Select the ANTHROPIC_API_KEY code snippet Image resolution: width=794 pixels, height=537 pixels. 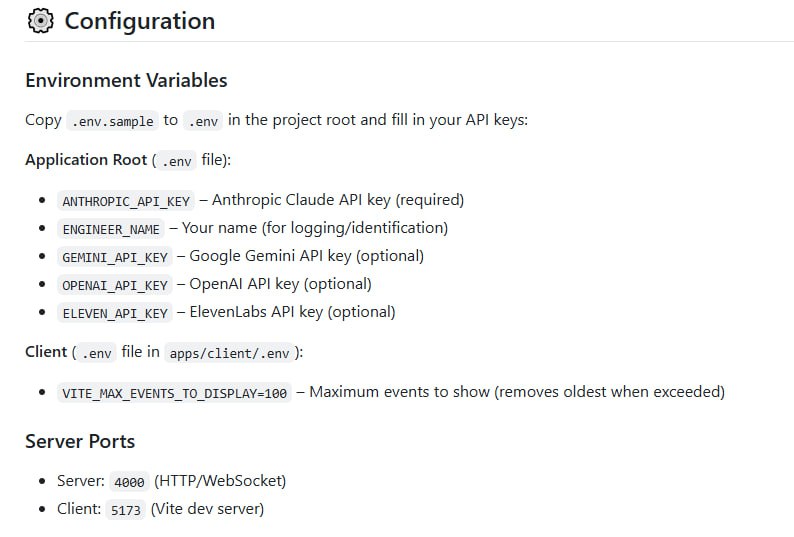[x=126, y=201]
